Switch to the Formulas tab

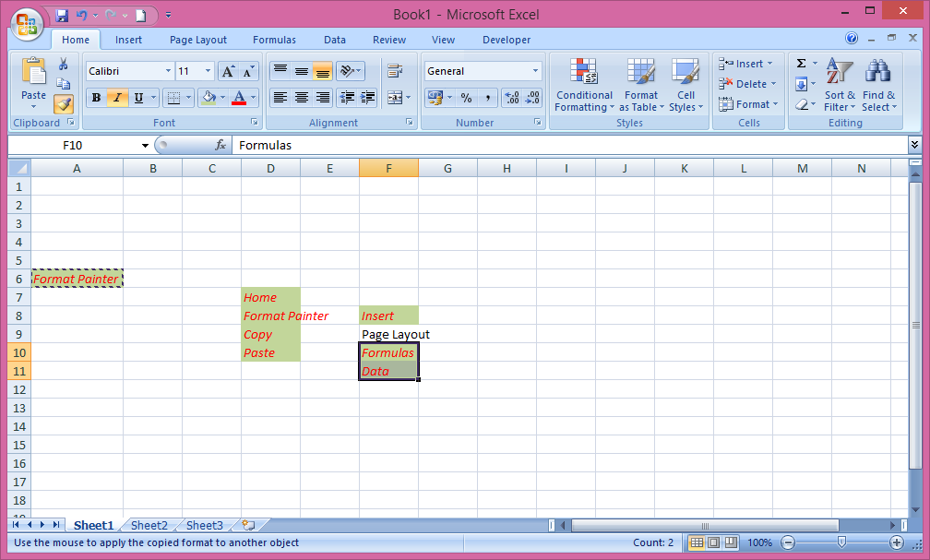click(x=274, y=40)
